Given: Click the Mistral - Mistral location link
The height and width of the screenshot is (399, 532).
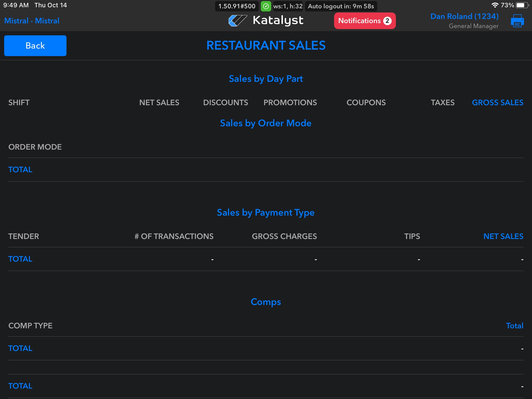Looking at the screenshot, I should coord(32,21).
